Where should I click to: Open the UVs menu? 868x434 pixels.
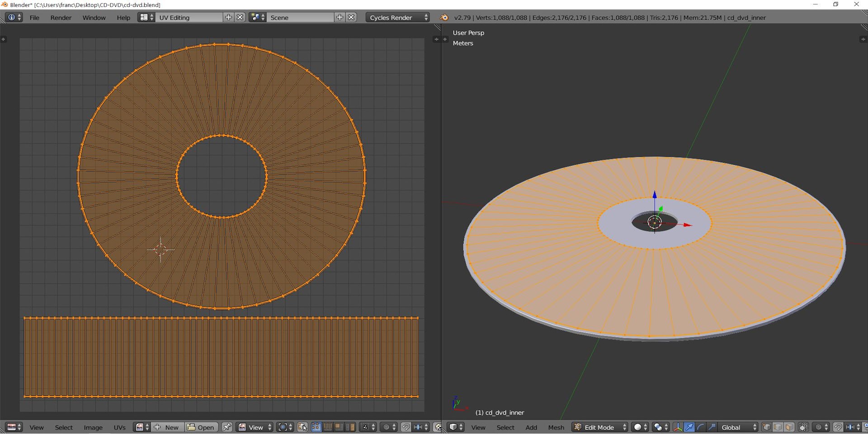119,427
